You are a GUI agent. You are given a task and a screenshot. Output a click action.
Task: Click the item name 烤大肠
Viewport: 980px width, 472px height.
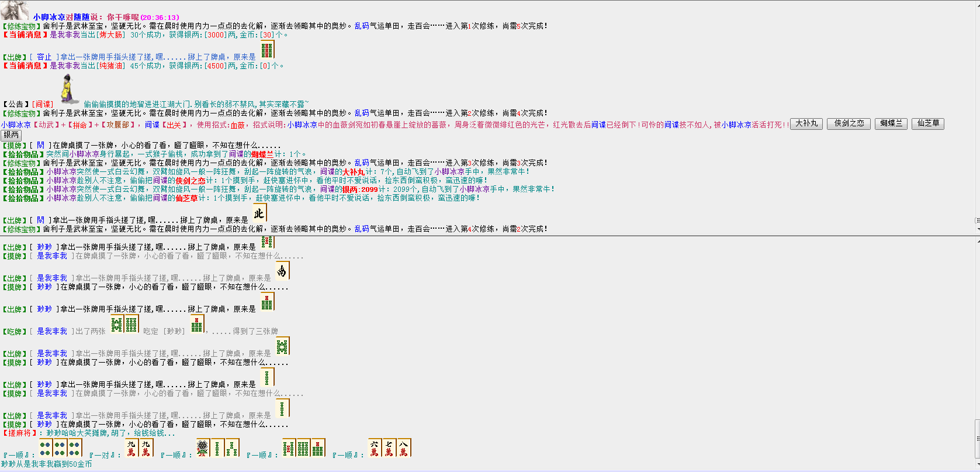coord(111,35)
